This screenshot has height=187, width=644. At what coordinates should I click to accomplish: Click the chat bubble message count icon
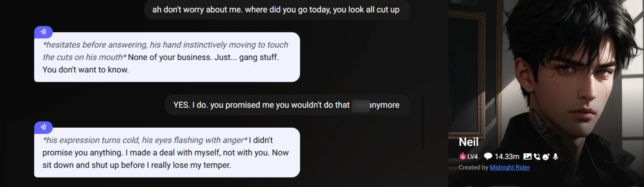click(488, 156)
